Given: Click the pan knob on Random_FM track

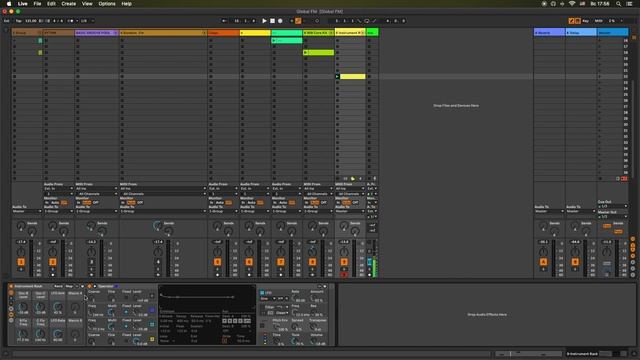Looking at the screenshot, I should [158, 252].
